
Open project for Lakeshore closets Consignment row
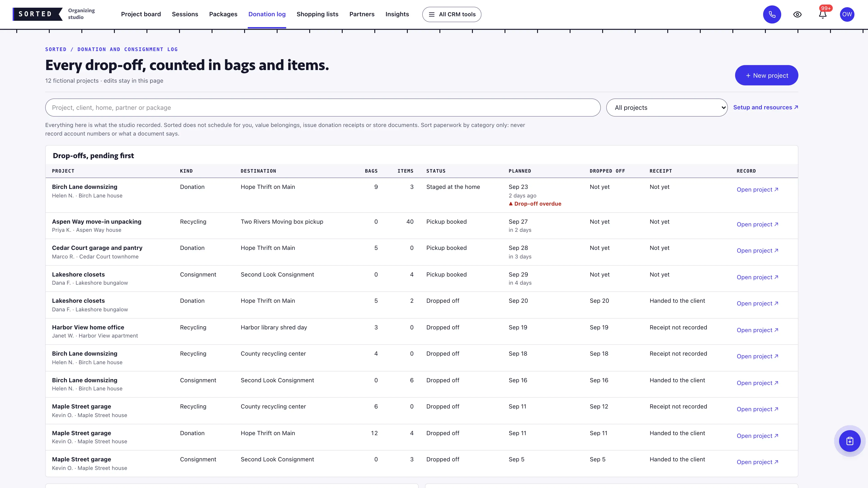click(x=757, y=277)
